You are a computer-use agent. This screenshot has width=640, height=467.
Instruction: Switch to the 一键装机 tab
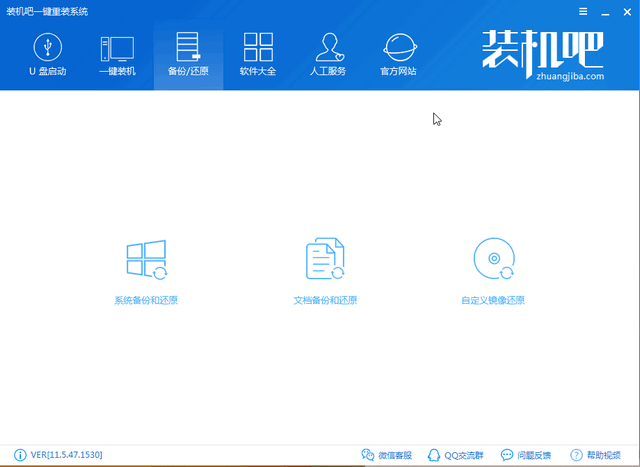click(x=117, y=56)
